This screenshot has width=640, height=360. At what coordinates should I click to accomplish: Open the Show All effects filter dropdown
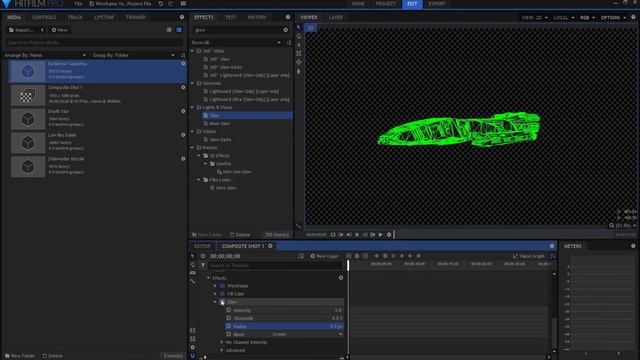(236, 42)
